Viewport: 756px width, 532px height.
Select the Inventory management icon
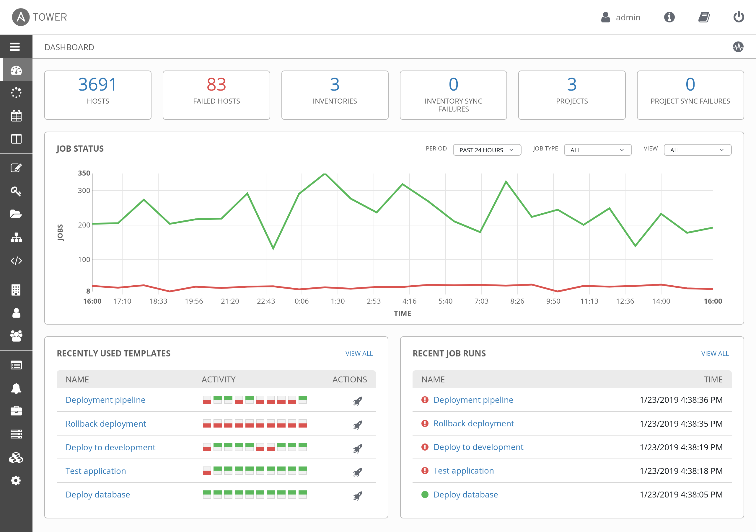click(16, 237)
